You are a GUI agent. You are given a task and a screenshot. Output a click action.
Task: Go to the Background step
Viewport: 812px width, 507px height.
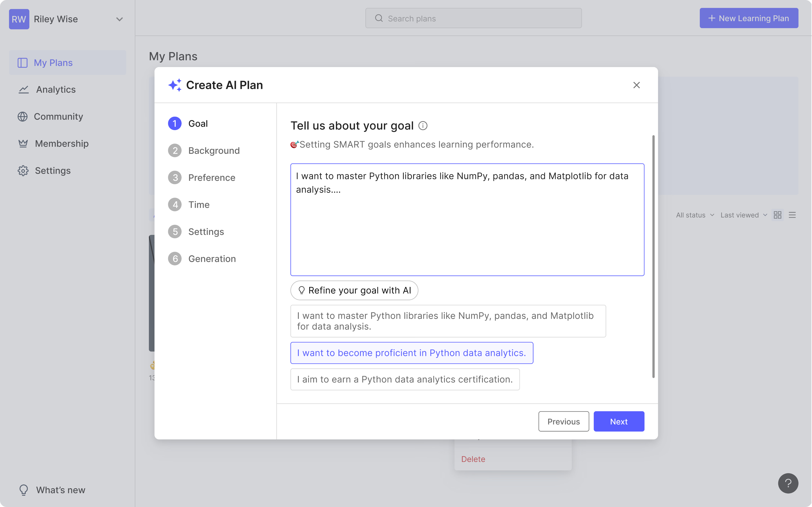point(204,151)
